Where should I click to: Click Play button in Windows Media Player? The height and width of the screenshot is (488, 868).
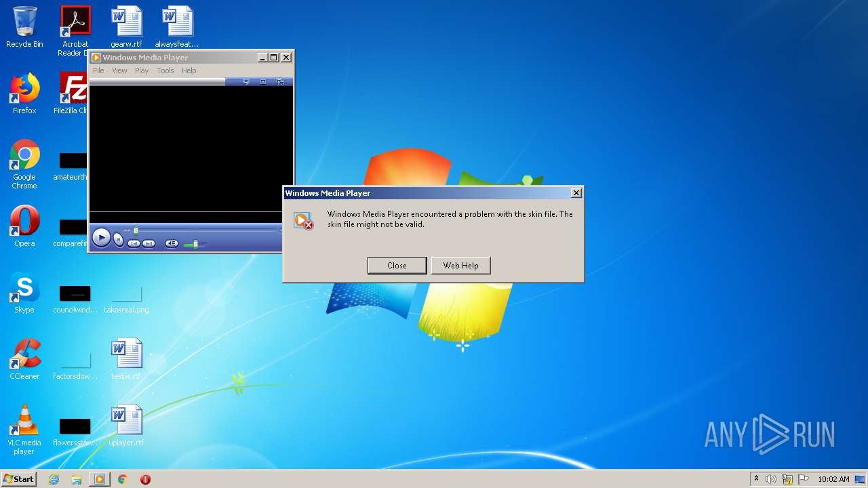pos(101,237)
